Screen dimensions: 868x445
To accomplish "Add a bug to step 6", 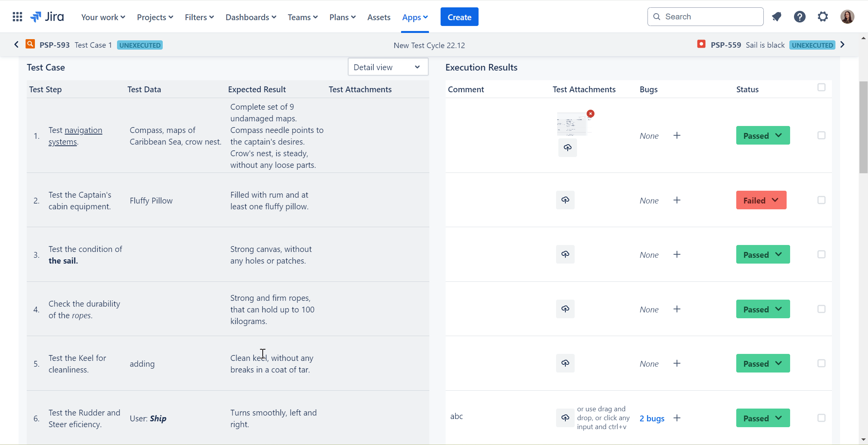I will pos(677,418).
